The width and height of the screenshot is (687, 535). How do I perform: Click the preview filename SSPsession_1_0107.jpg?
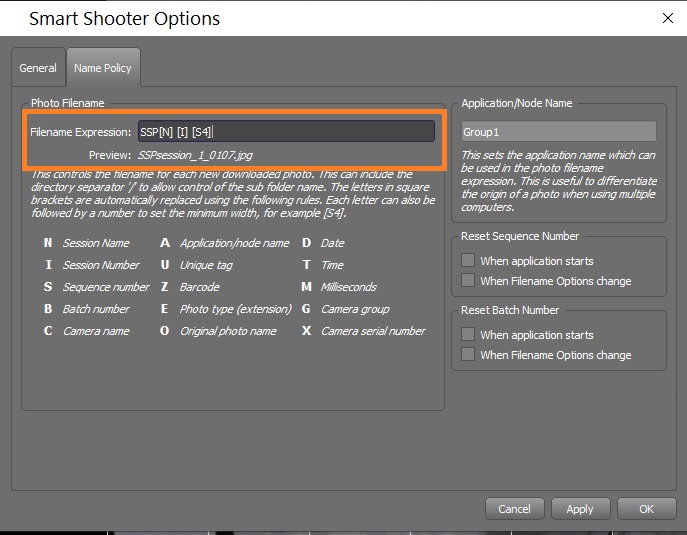(195, 155)
